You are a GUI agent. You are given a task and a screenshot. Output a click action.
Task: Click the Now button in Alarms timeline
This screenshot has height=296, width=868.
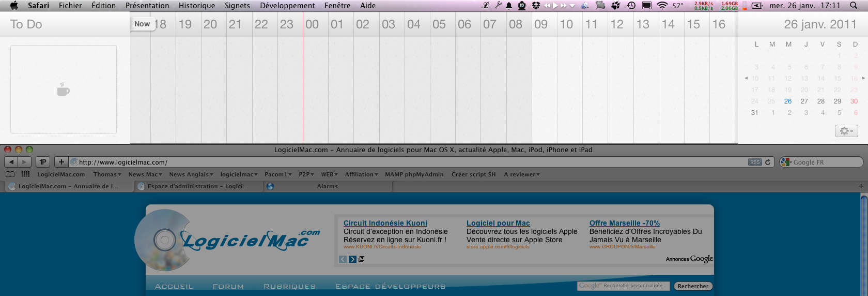tap(142, 24)
